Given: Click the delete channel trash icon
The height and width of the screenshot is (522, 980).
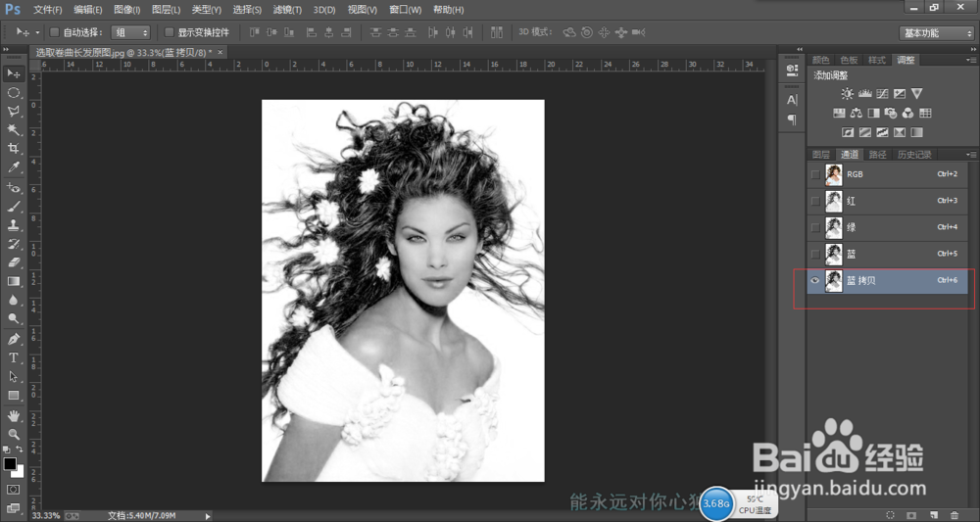Looking at the screenshot, I should click(955, 514).
